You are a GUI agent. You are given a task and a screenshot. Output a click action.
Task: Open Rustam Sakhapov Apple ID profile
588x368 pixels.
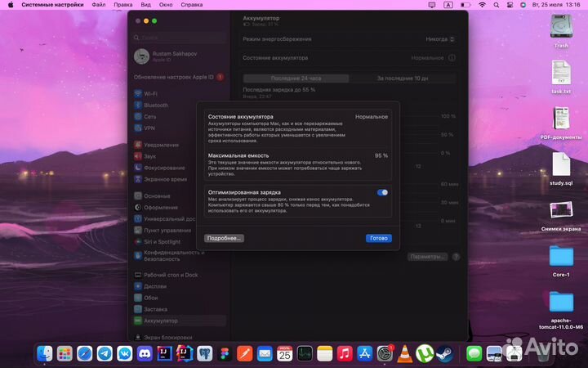pyautogui.click(x=166, y=56)
